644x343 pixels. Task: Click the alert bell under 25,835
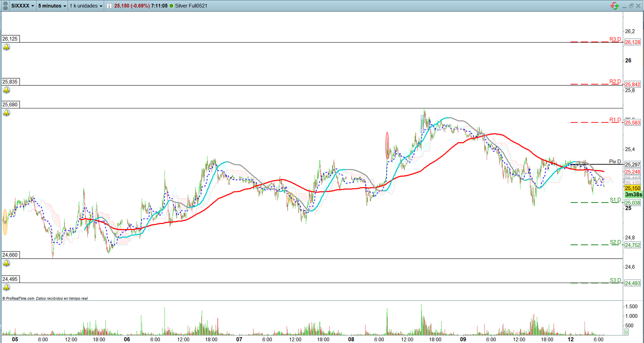7,90
